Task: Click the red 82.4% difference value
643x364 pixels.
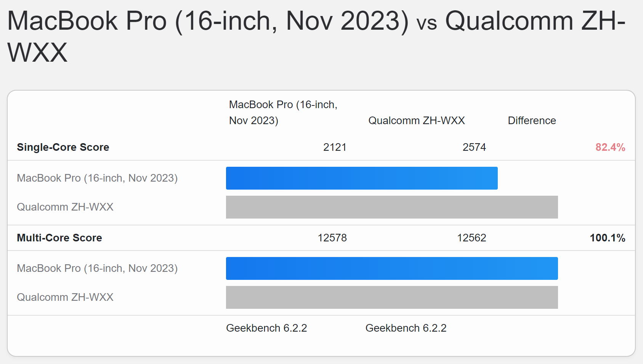Action: [x=610, y=147]
